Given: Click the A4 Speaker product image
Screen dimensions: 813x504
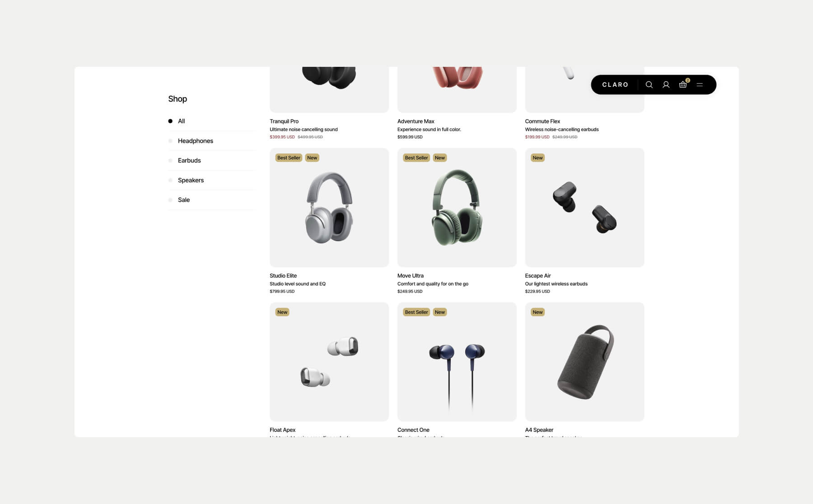Looking at the screenshot, I should tap(584, 362).
